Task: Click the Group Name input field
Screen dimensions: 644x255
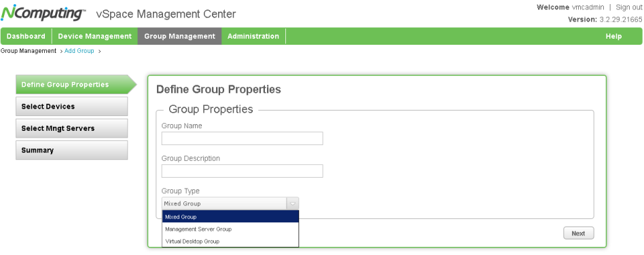Action: pos(243,138)
